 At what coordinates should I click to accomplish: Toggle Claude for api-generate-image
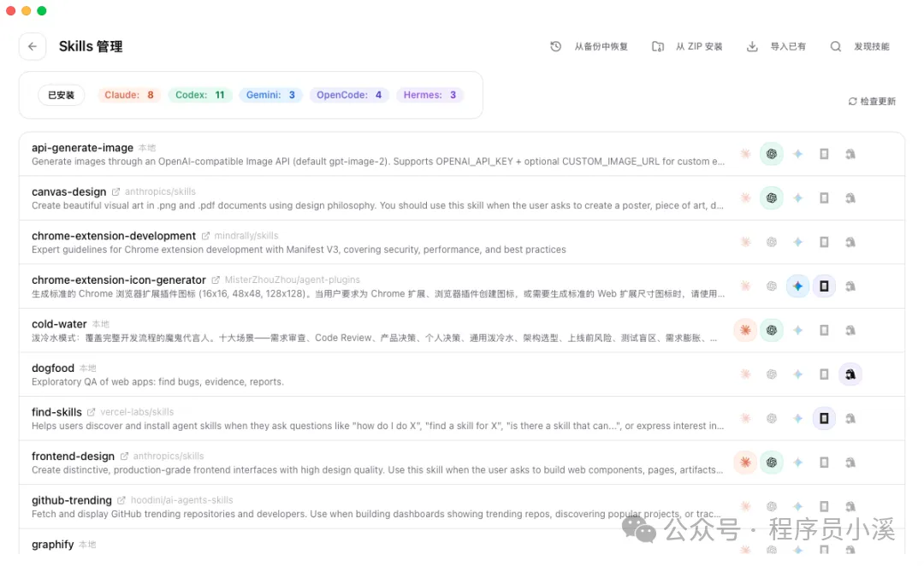(745, 154)
